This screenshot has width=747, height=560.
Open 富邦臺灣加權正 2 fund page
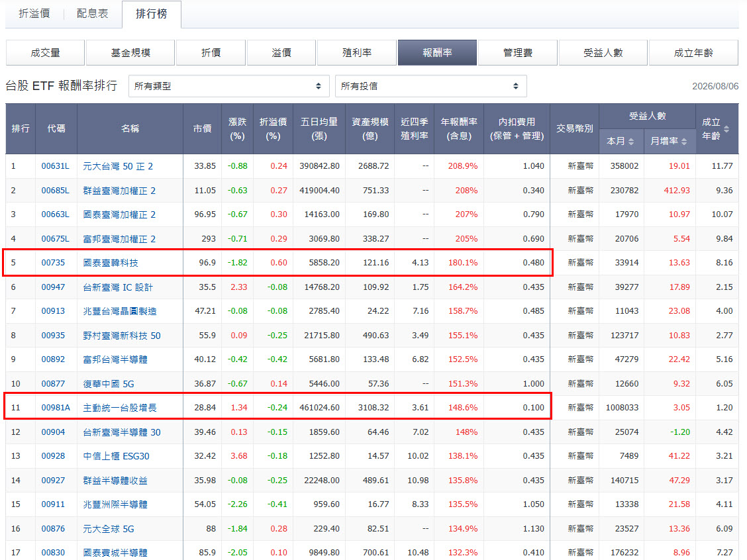tap(119, 238)
